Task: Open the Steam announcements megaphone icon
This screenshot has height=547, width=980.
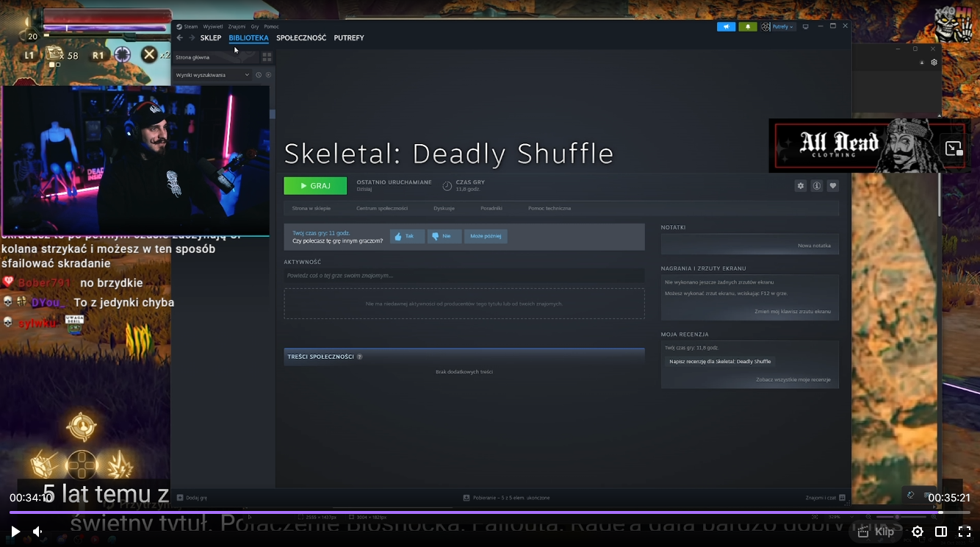Action: tap(726, 26)
